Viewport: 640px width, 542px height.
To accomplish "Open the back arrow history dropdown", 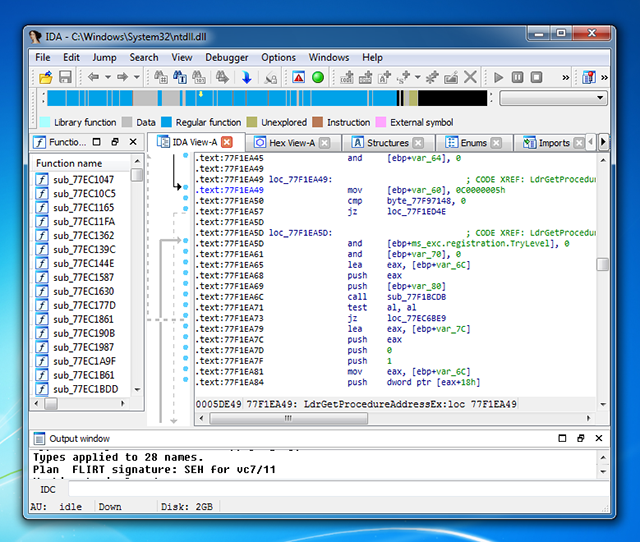I will pyautogui.click(x=107, y=77).
